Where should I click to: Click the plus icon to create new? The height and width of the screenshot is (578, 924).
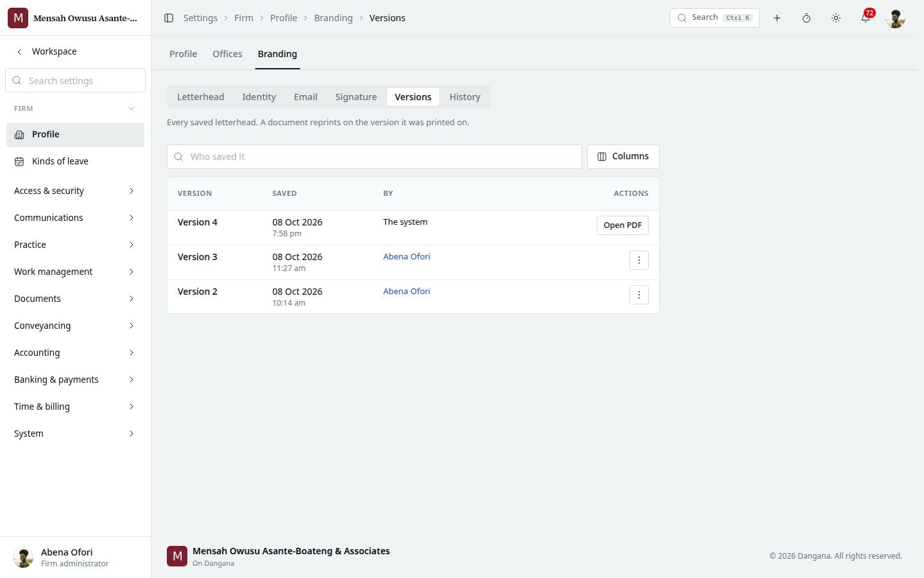tap(777, 18)
